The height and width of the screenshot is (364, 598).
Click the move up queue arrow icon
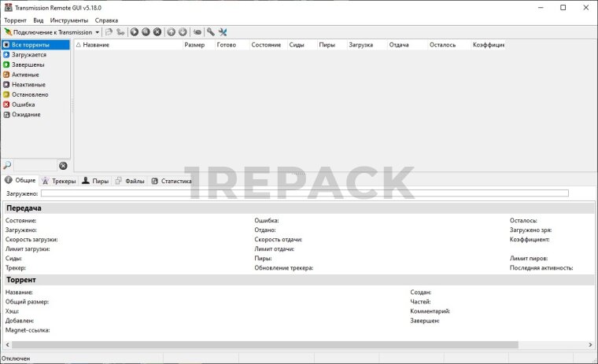172,32
